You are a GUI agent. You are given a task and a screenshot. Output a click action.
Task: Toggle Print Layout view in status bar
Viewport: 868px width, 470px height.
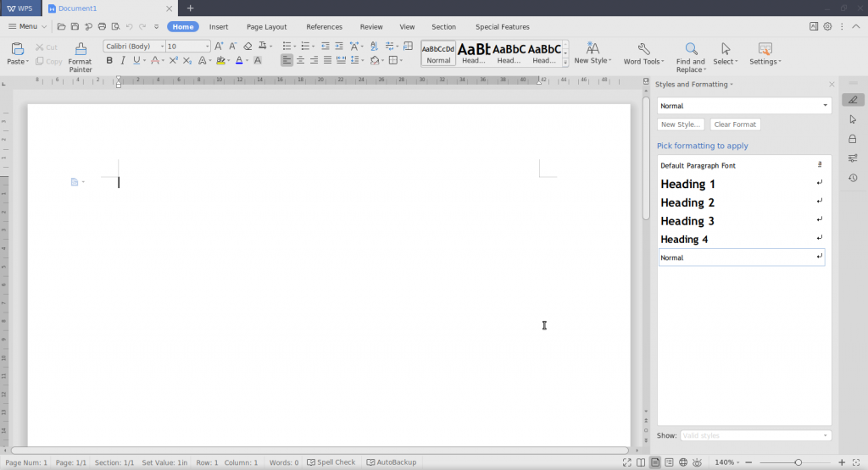tap(655, 462)
